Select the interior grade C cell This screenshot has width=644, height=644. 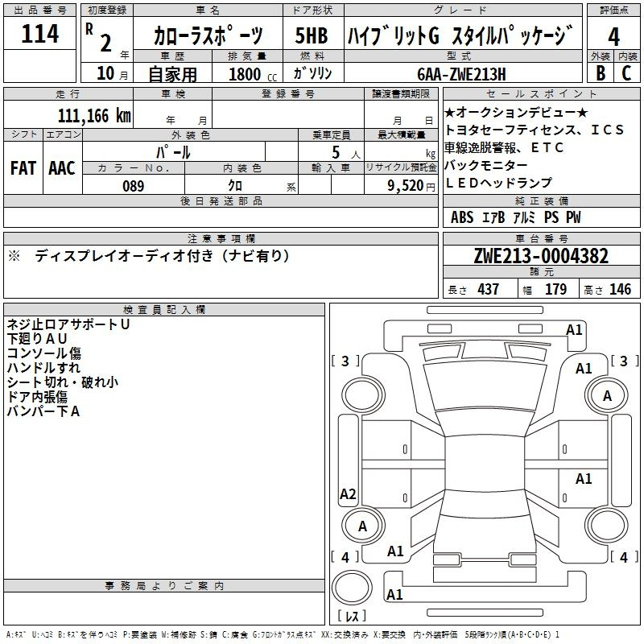pos(626,72)
